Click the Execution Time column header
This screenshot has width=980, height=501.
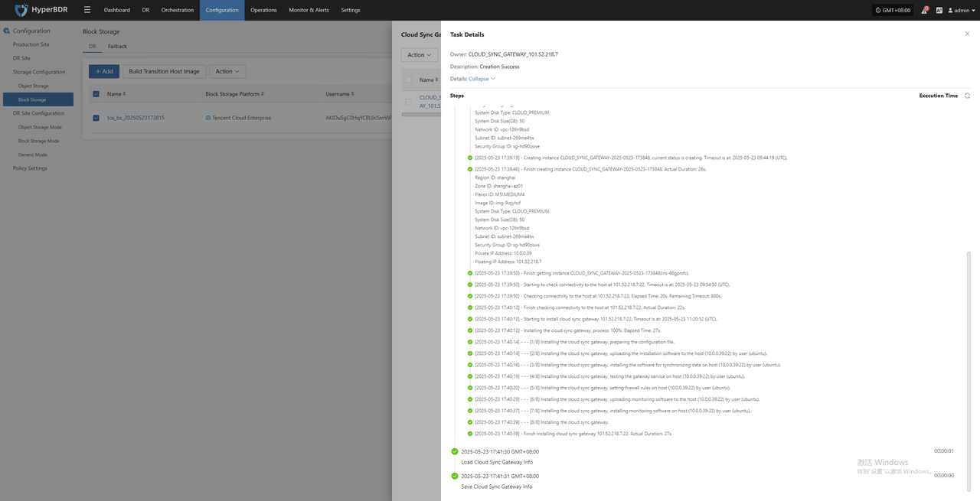[x=939, y=96]
